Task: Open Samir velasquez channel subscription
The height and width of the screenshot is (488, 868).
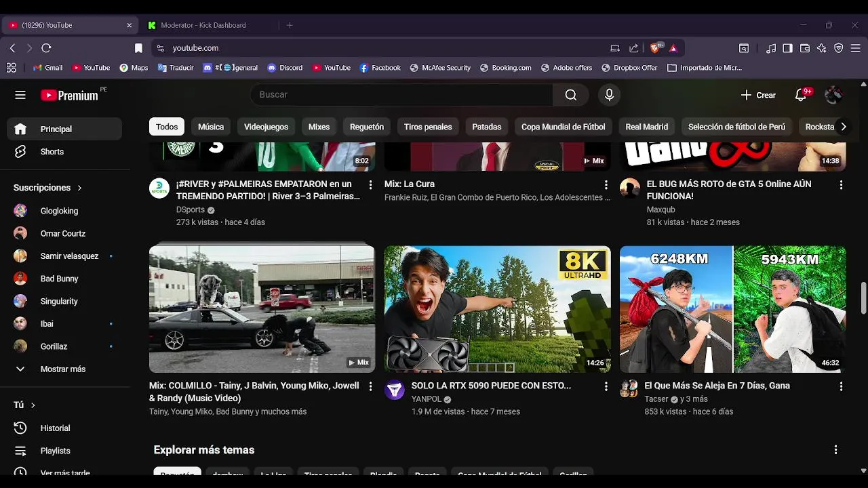Action: pos(64,256)
